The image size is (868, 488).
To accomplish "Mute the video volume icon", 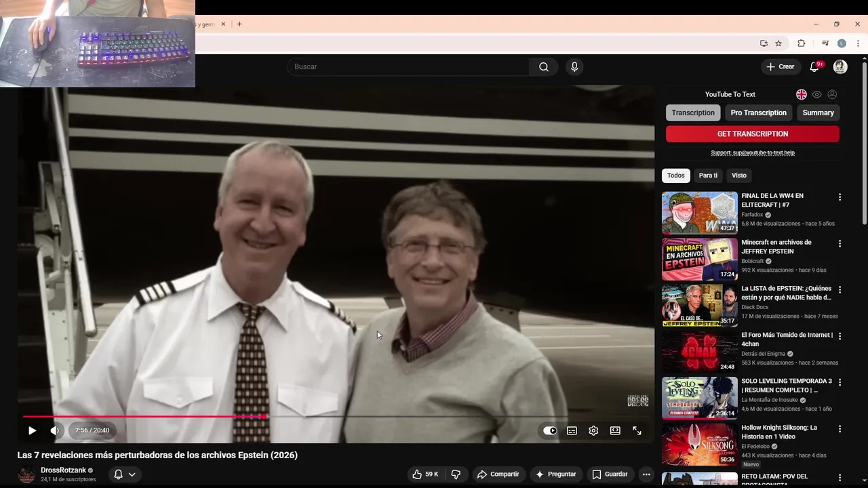I will 54,430.
